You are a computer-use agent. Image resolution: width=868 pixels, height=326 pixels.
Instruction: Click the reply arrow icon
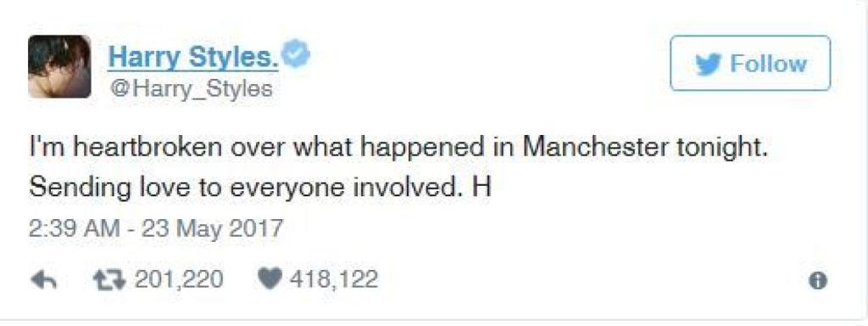click(44, 280)
